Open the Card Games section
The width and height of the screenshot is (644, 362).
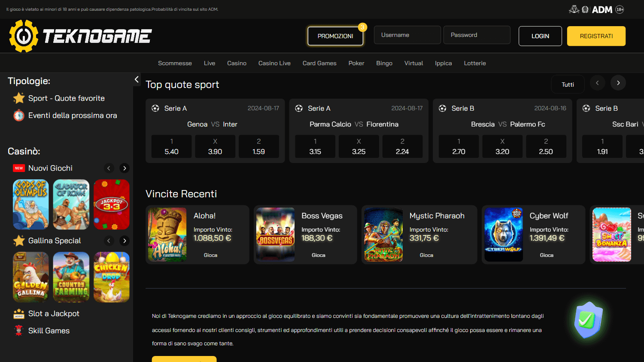point(319,63)
